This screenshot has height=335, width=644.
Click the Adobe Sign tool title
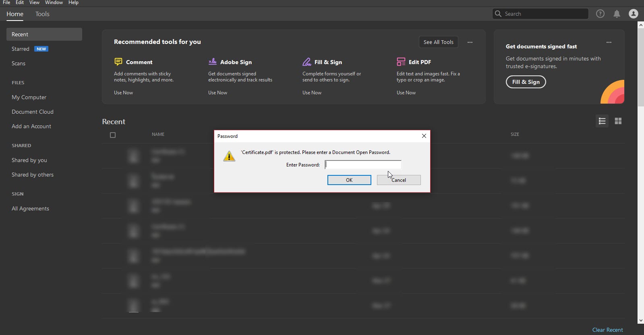point(236,62)
